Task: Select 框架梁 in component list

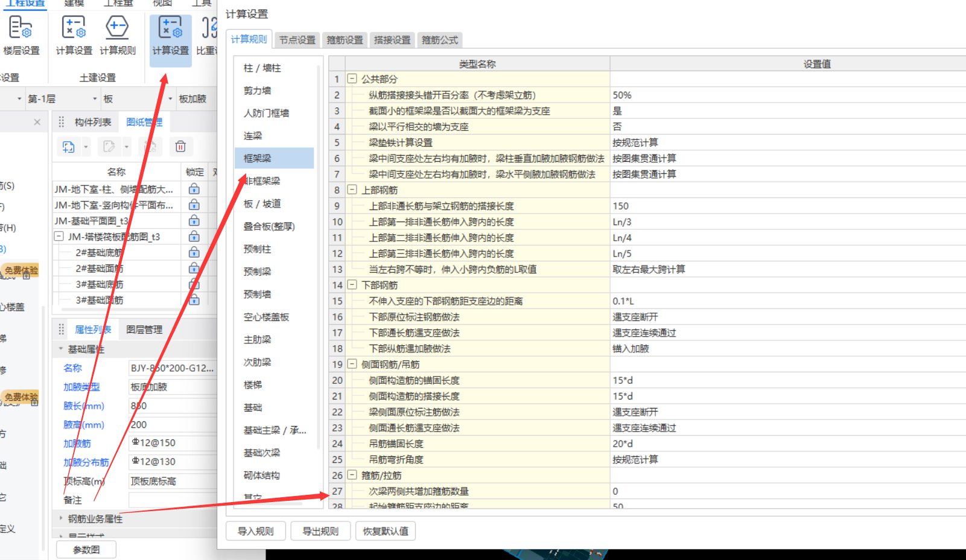Action: 275,158
